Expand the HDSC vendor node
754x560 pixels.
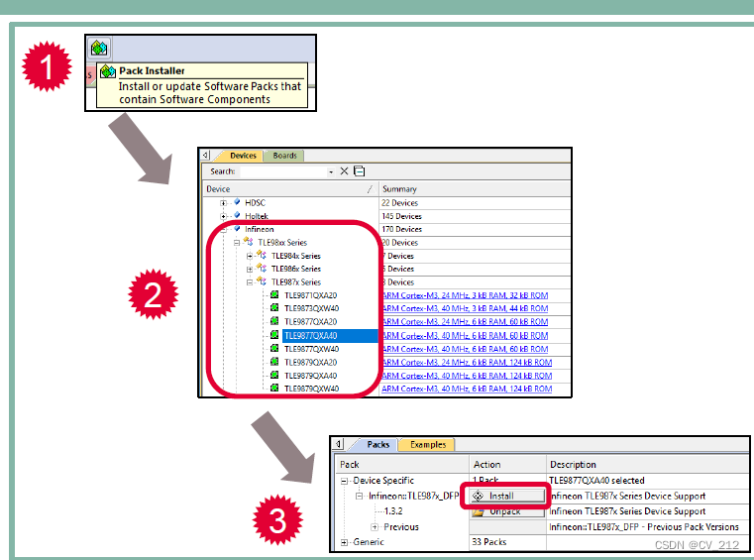click(224, 203)
